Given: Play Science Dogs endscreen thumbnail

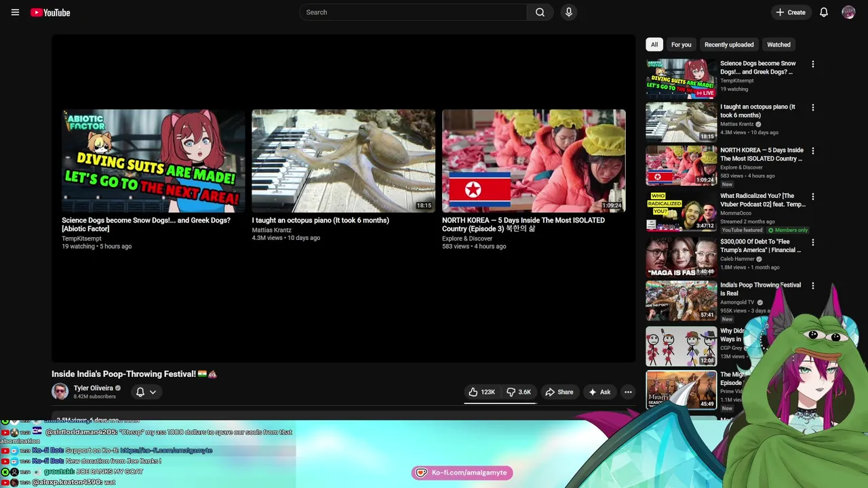Looking at the screenshot, I should tap(153, 161).
